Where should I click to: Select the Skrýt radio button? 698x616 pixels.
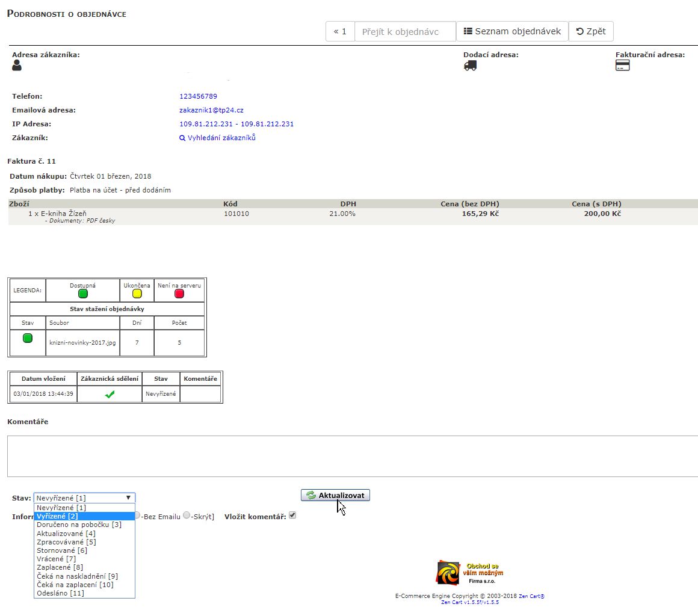point(187,516)
